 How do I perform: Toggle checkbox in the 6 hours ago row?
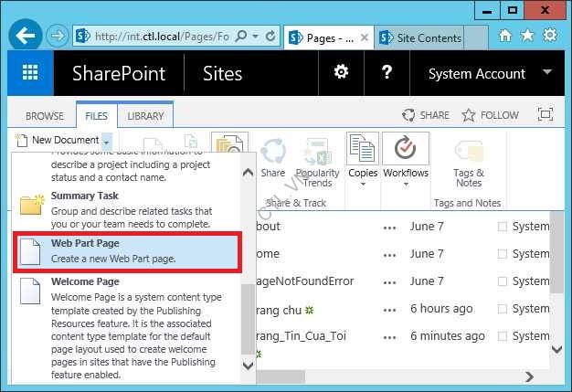(503, 309)
